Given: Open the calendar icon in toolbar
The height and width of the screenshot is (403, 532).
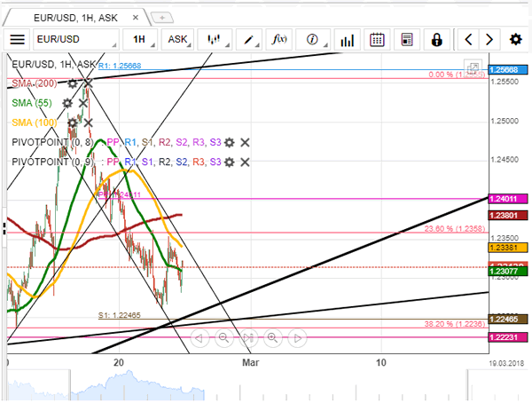Looking at the screenshot, I should (377, 39).
